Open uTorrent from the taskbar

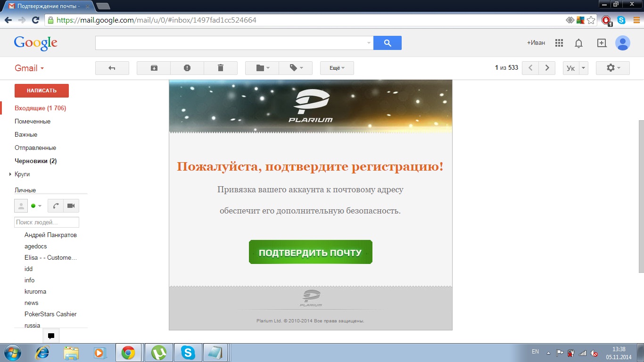point(158,353)
